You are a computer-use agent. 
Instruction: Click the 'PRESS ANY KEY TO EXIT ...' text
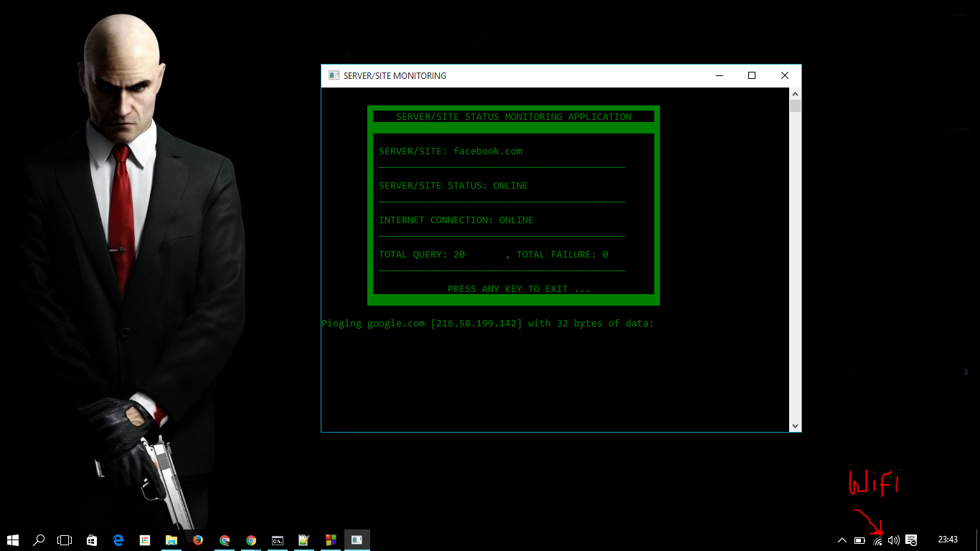(x=519, y=288)
